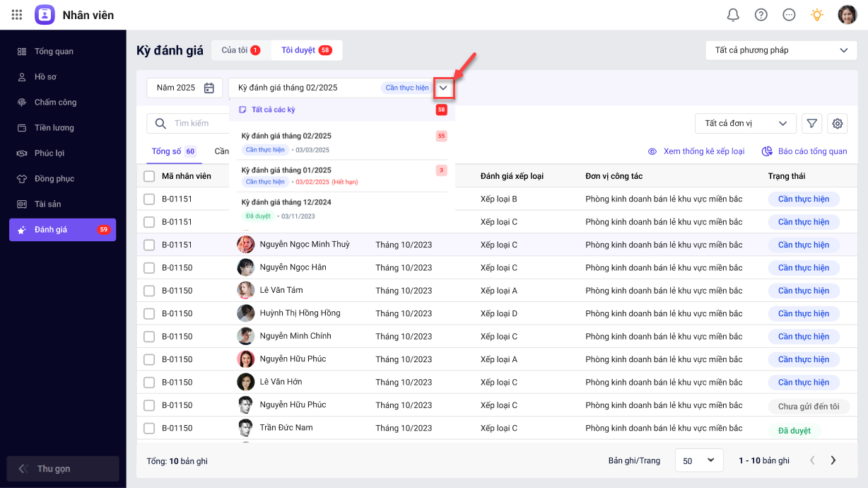Viewport: 868px width, 488px height.
Task: Select Đánh giá in sidebar
Action: (x=62, y=230)
